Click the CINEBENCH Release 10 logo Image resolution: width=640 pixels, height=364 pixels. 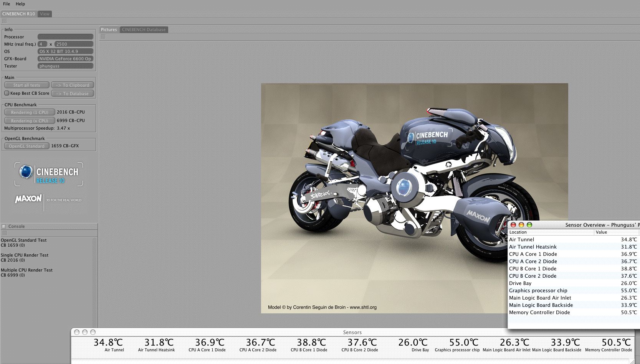point(49,175)
